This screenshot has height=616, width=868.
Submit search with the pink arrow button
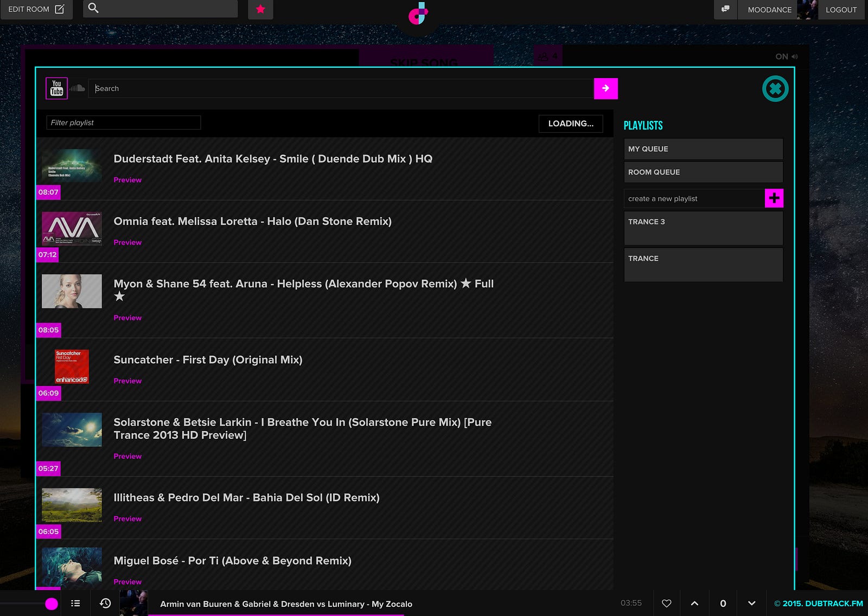(606, 88)
